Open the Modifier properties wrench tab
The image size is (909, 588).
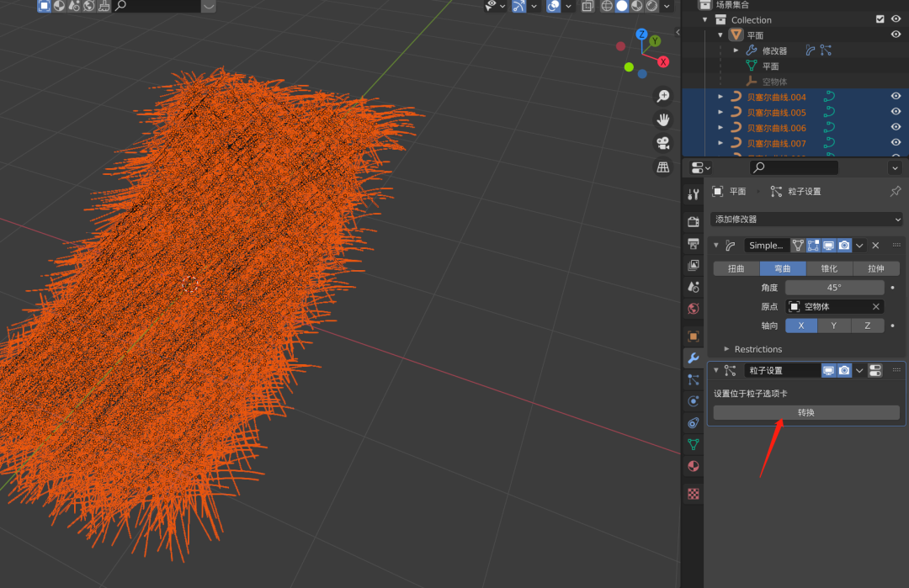pyautogui.click(x=694, y=358)
